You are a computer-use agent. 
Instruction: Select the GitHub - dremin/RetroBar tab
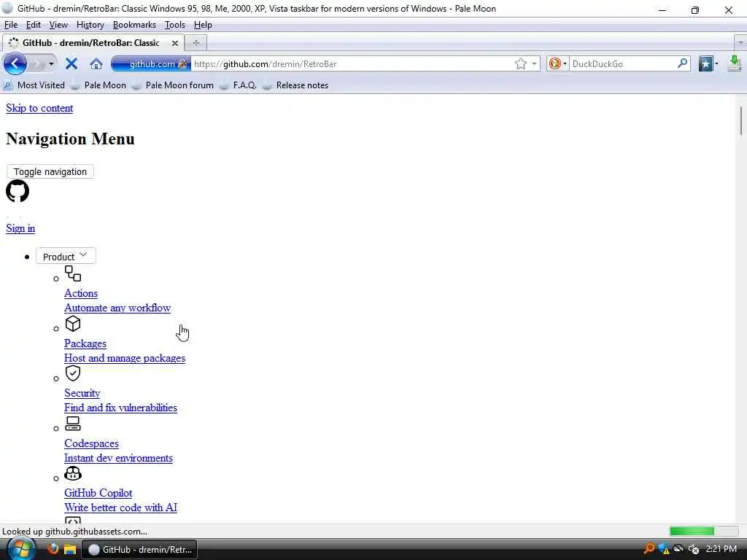click(93, 43)
